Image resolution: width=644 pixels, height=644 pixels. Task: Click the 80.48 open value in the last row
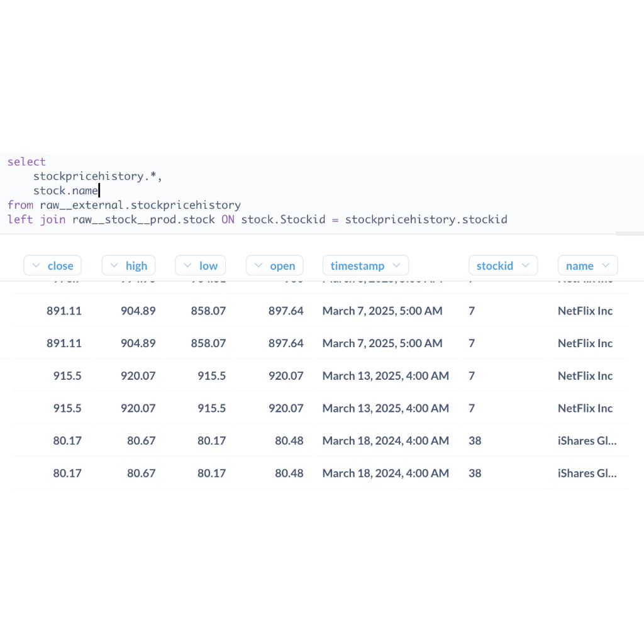pos(289,473)
